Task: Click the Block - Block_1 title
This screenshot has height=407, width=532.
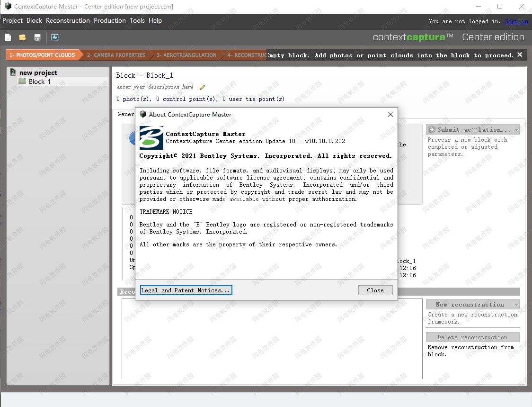Action: coord(144,75)
